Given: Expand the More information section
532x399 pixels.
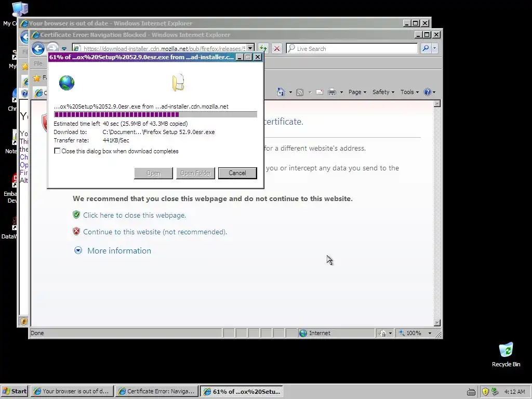Looking at the screenshot, I should coord(119,251).
